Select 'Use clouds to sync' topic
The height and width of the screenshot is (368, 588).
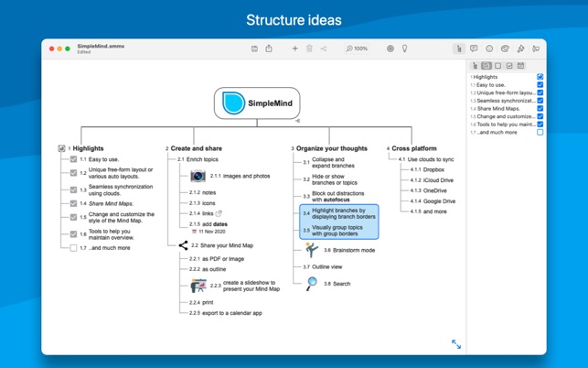[431, 159]
